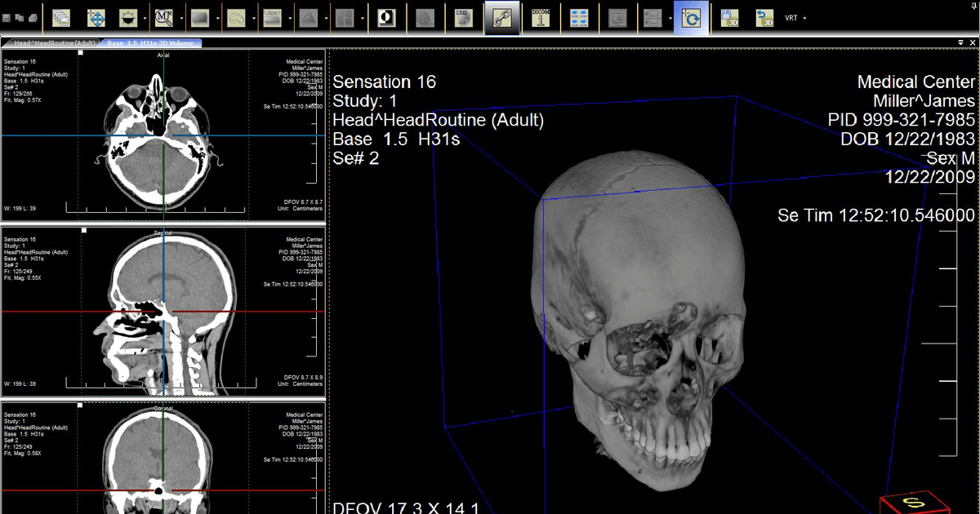The image size is (980, 514).
Task: Expand the measurement tool options arrow
Action: pos(289,17)
